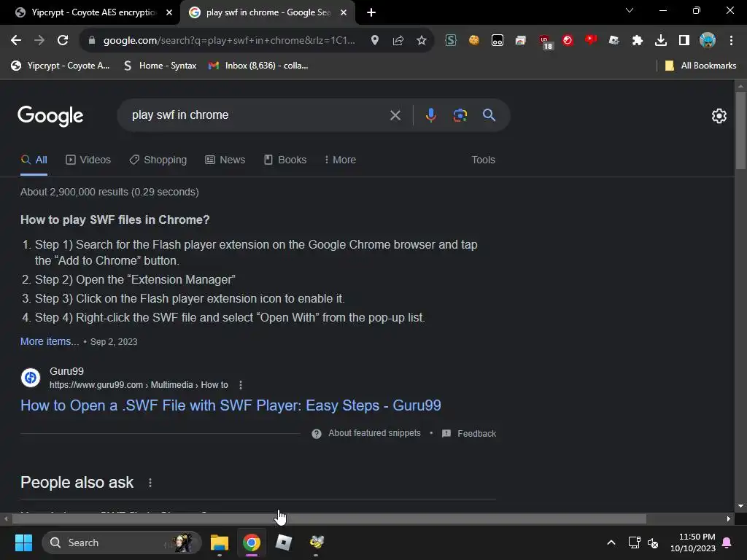The height and width of the screenshot is (560, 747).
Task: Open the tab search dropdown arrow
Action: (630, 10)
